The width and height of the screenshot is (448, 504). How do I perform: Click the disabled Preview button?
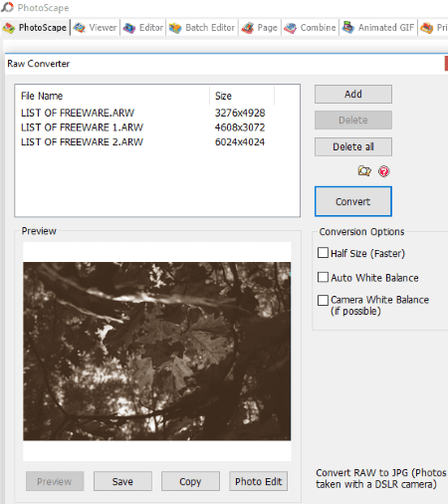55,481
